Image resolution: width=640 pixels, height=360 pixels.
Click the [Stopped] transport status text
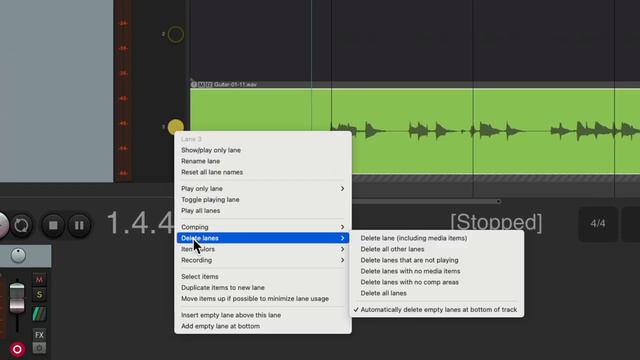(x=496, y=222)
